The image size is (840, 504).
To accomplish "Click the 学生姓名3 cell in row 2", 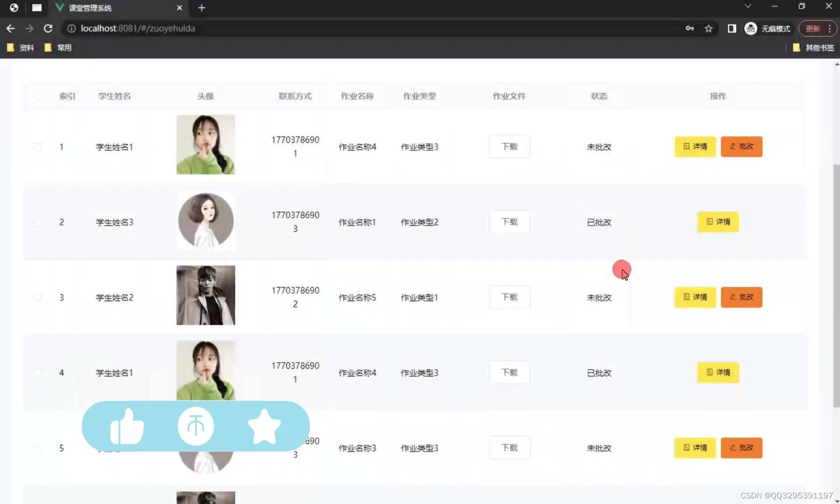I will tap(114, 223).
